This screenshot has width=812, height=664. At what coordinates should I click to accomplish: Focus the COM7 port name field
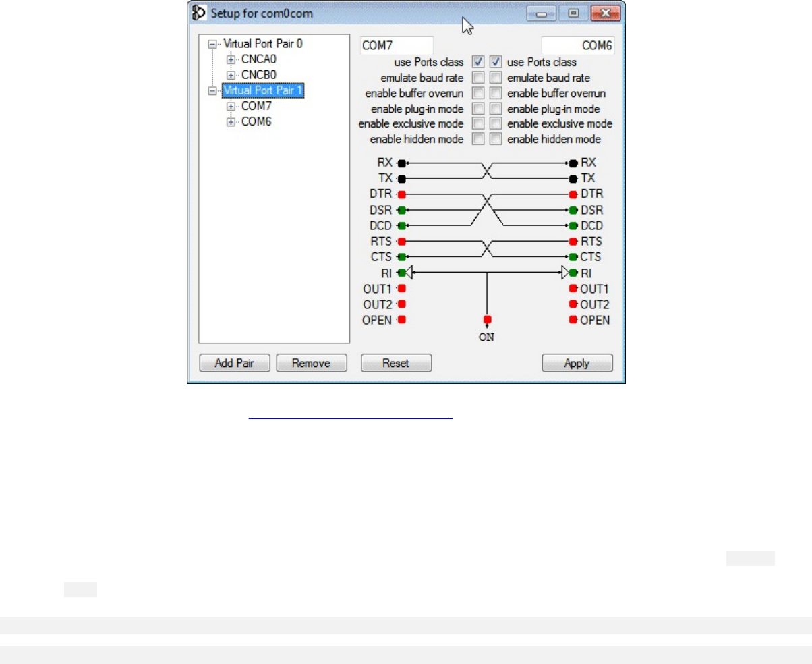click(397, 46)
